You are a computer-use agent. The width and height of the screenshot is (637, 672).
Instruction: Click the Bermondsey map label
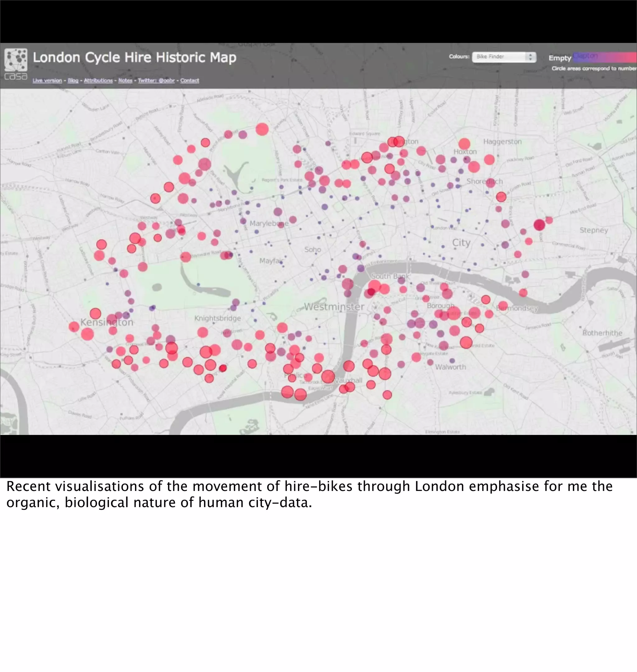pos(517,308)
